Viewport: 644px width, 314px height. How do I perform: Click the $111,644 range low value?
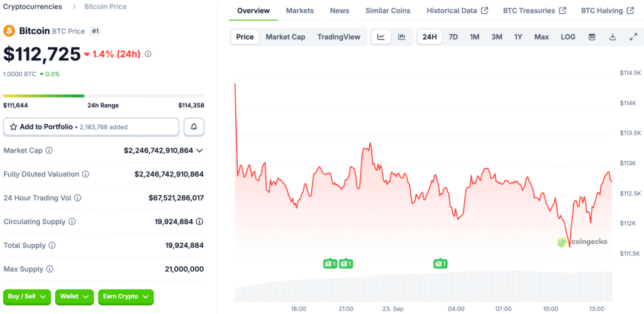point(16,106)
